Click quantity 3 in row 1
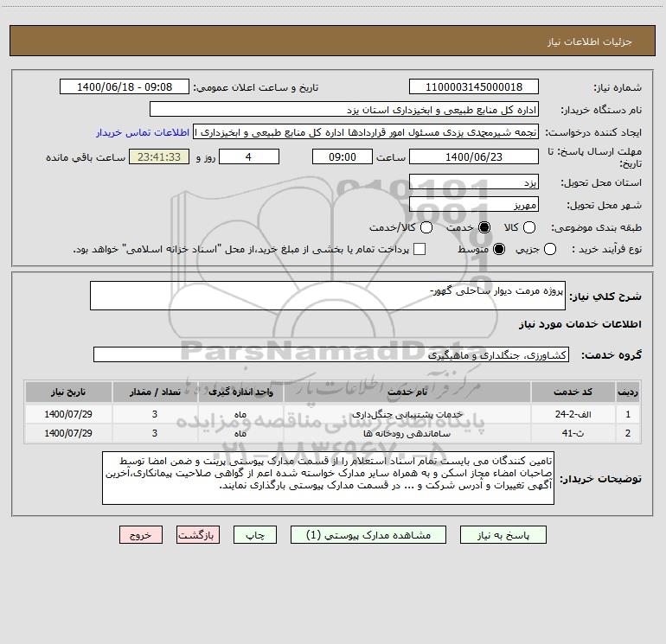666x644 pixels. [x=155, y=414]
